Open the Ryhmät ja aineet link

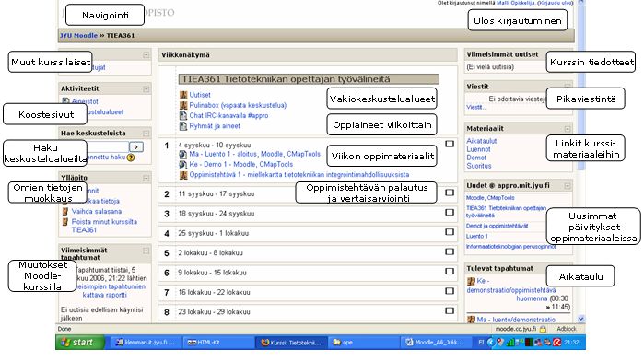tap(215, 126)
